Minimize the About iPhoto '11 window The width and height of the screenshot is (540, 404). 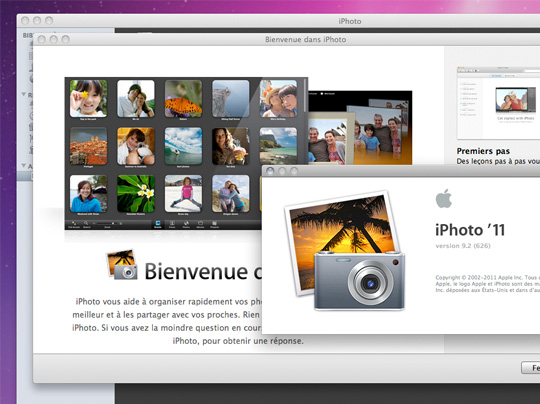282,171
